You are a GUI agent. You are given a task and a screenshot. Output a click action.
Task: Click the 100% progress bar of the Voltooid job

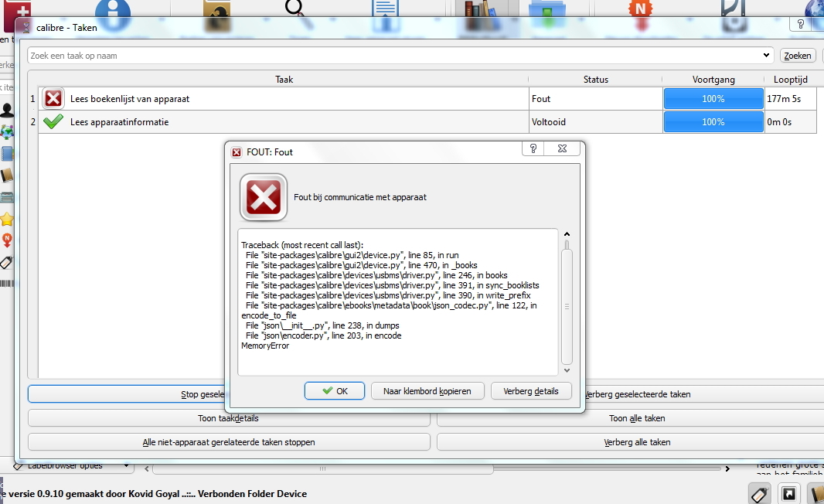713,122
